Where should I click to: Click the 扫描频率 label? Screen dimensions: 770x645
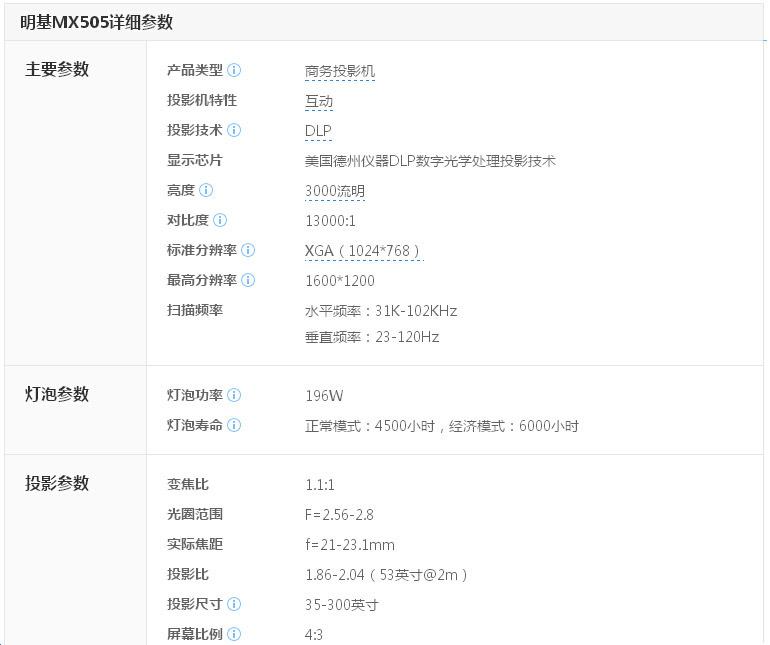195,310
